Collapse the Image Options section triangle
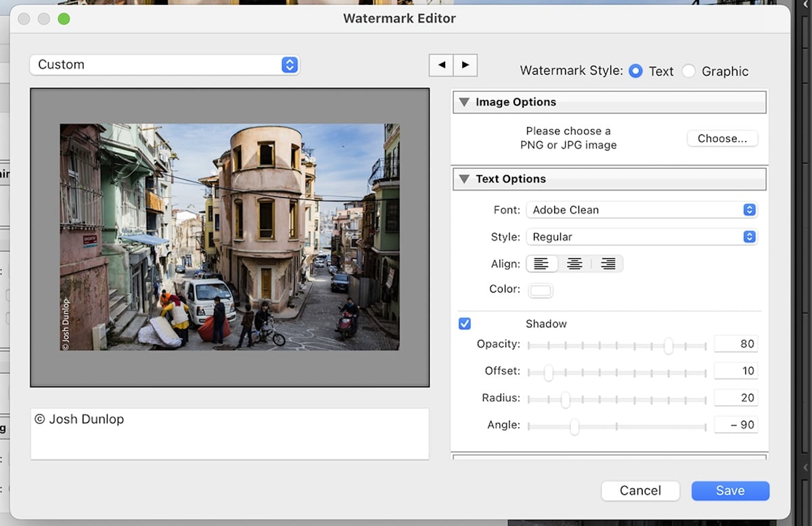 (x=464, y=101)
